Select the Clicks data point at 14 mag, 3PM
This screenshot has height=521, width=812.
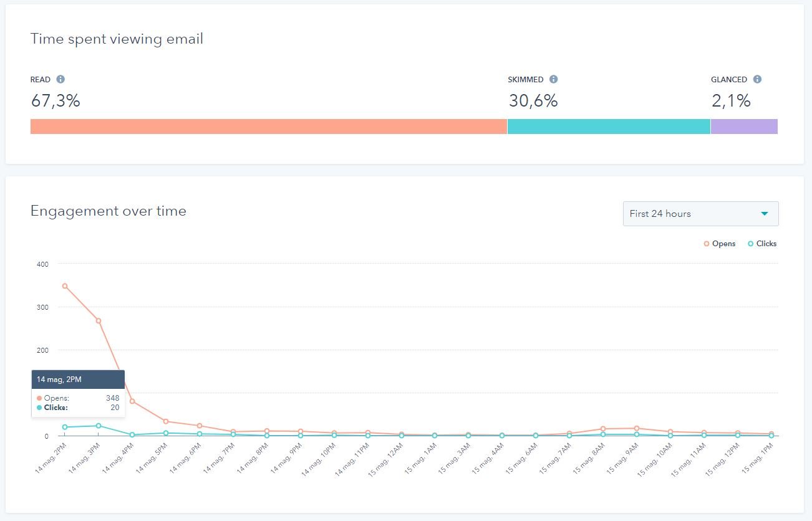point(99,426)
